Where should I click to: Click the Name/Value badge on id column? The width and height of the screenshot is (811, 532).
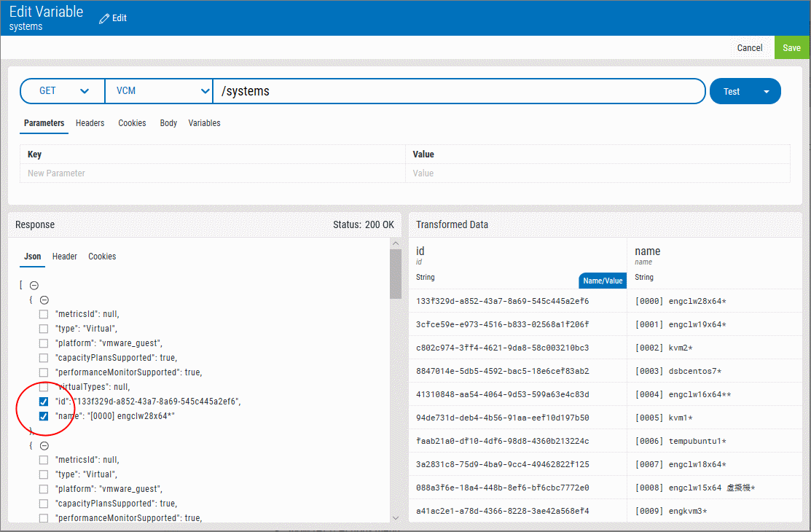(x=603, y=281)
